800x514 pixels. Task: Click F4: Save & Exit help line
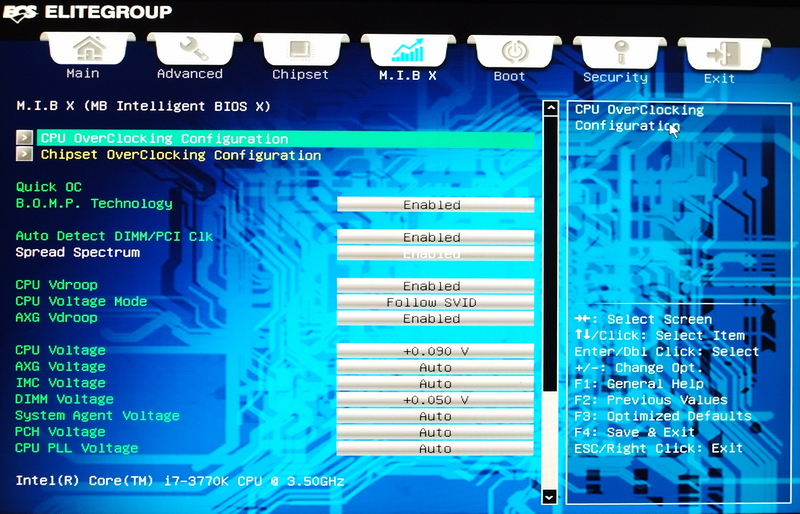tap(635, 432)
